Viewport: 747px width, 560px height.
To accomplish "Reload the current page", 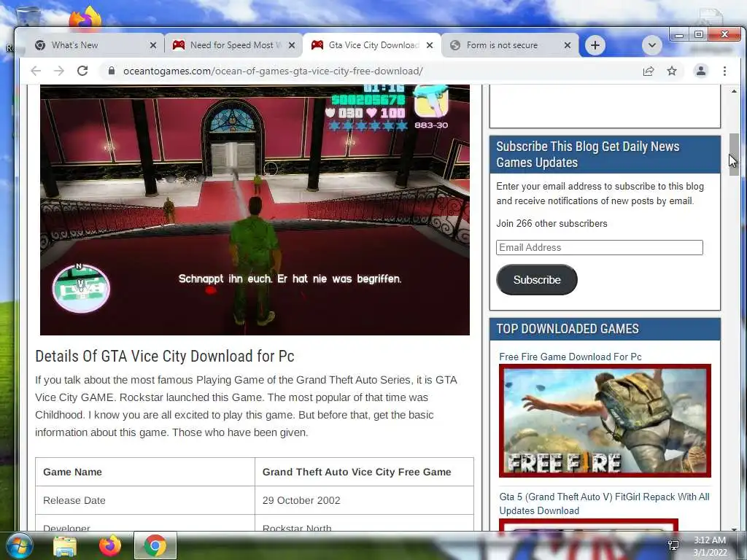I will tap(82, 71).
